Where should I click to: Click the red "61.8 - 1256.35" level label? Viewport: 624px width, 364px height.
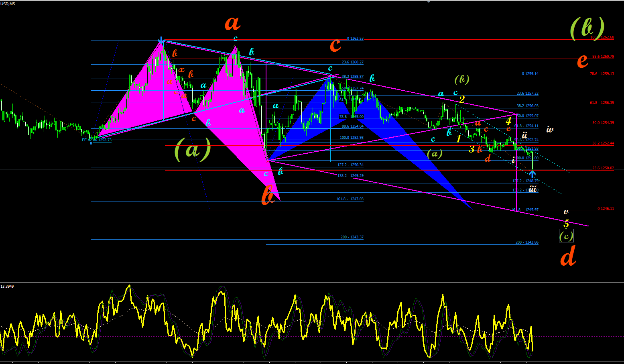pyautogui.click(x=602, y=103)
